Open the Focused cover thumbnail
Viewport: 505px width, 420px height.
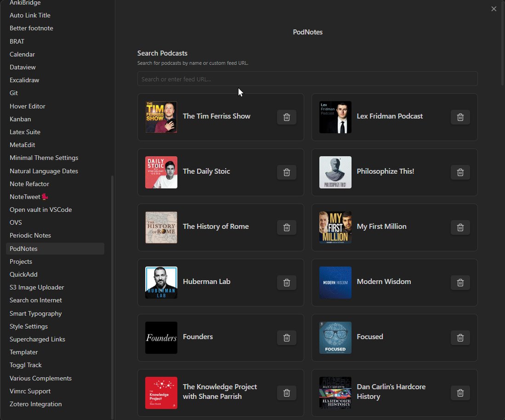tap(335, 338)
